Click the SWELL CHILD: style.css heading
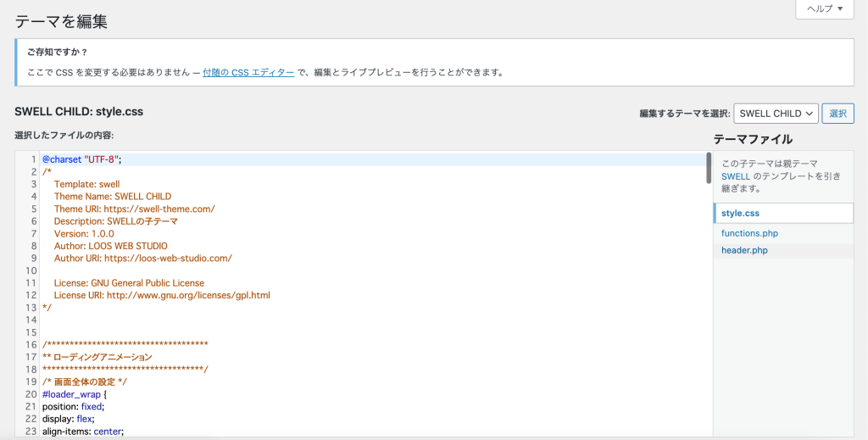Screen dimensions: 868x440 (79, 111)
